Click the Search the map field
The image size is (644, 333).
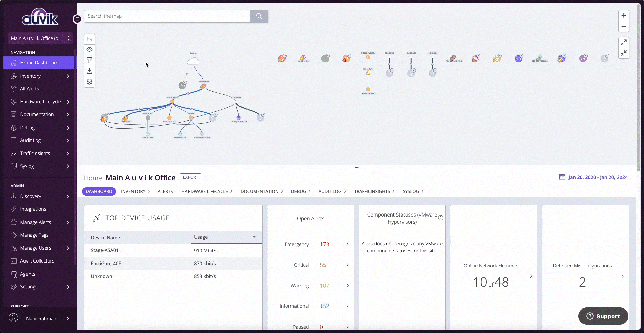point(167,16)
